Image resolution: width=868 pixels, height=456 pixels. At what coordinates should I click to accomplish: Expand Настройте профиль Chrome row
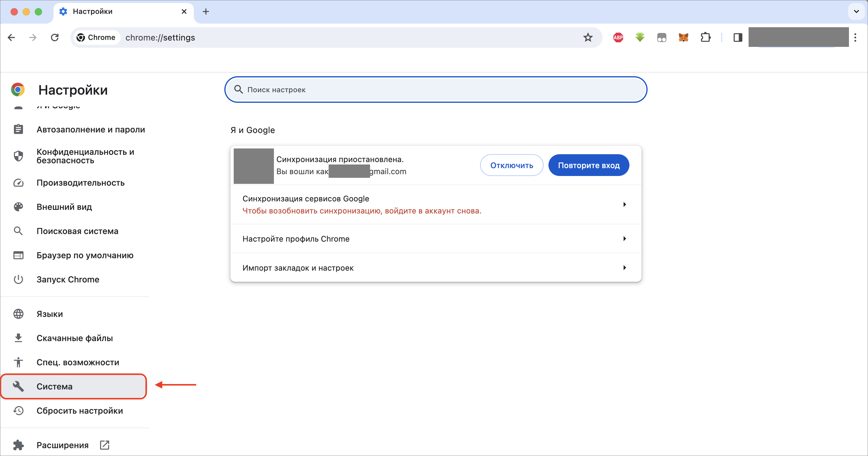(x=436, y=239)
